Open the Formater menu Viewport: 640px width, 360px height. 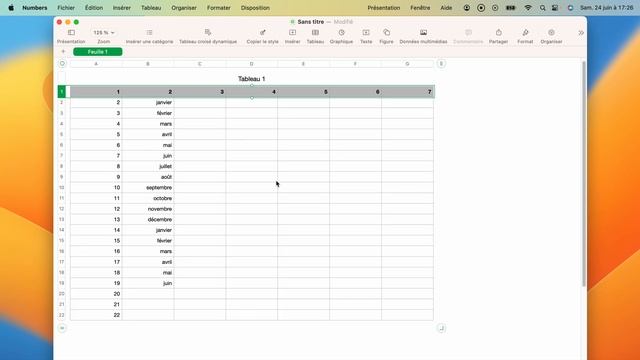(219, 8)
